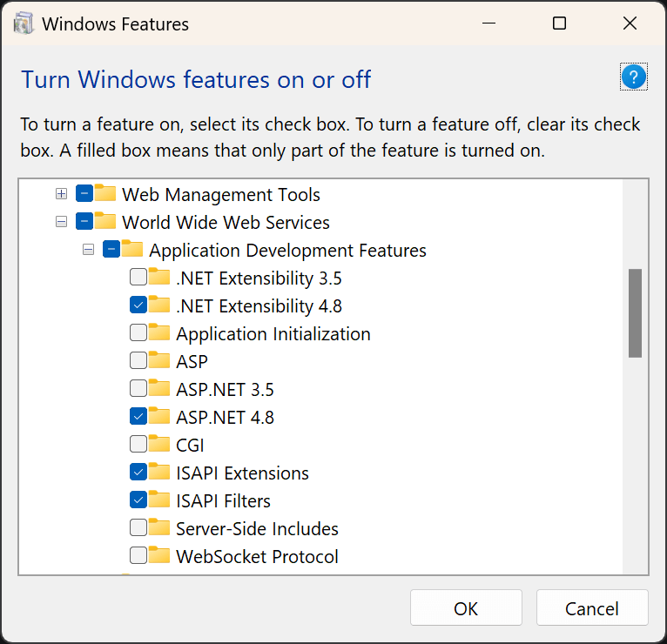
Task: Select the ASP.NET 3.5 label
Action: 225,390
